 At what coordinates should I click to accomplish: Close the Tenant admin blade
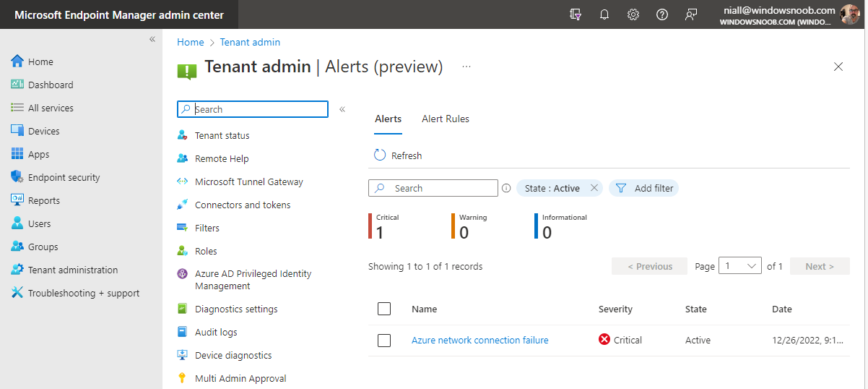(838, 67)
